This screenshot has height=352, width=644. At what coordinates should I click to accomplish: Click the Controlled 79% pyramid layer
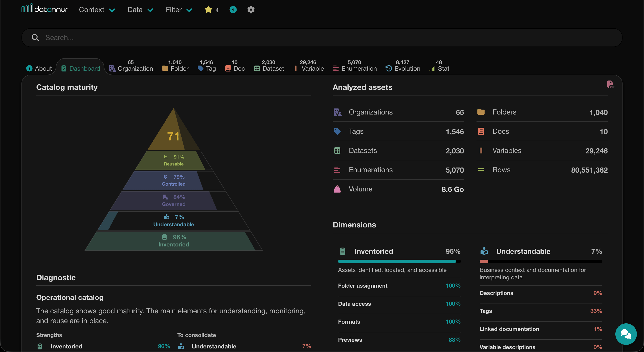(x=174, y=180)
